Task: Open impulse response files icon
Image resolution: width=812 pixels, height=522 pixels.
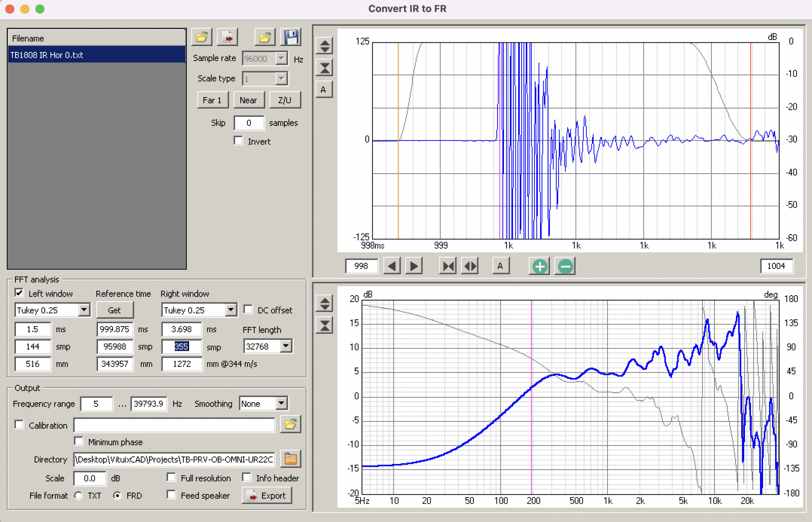Action: [202, 37]
